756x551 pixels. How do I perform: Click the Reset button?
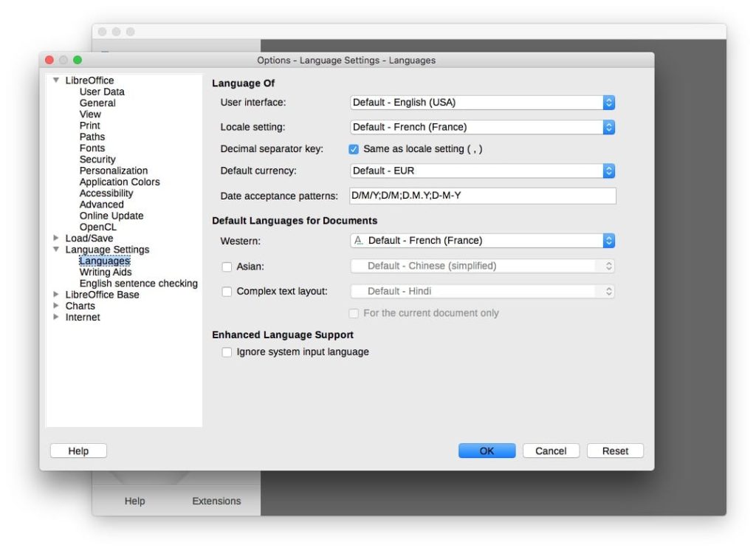click(x=615, y=451)
